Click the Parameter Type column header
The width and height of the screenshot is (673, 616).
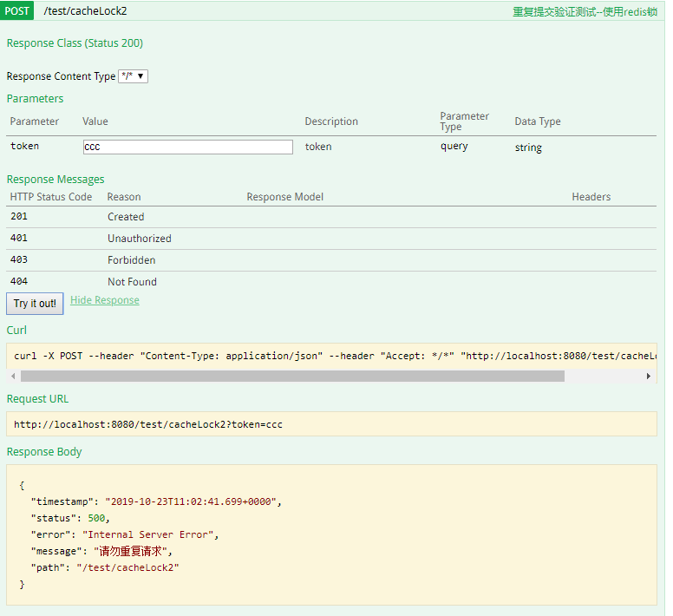(x=464, y=121)
